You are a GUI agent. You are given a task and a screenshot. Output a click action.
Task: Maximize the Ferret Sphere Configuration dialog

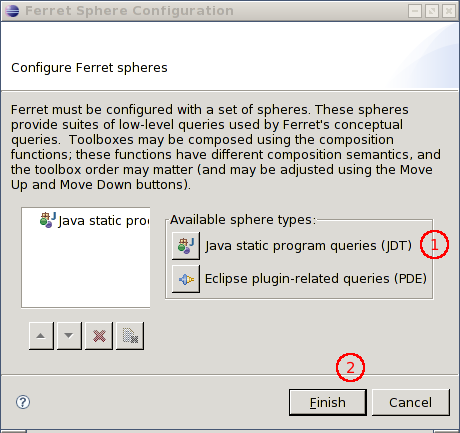pos(432,11)
